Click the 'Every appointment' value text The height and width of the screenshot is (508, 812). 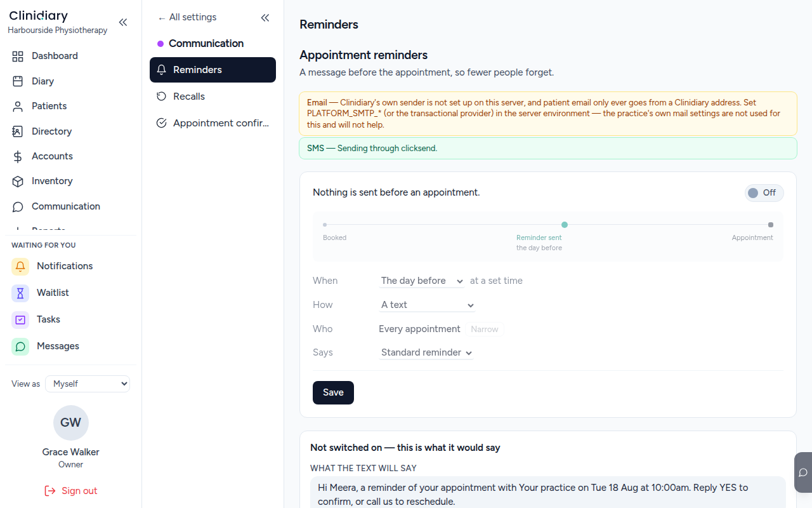[x=419, y=329]
